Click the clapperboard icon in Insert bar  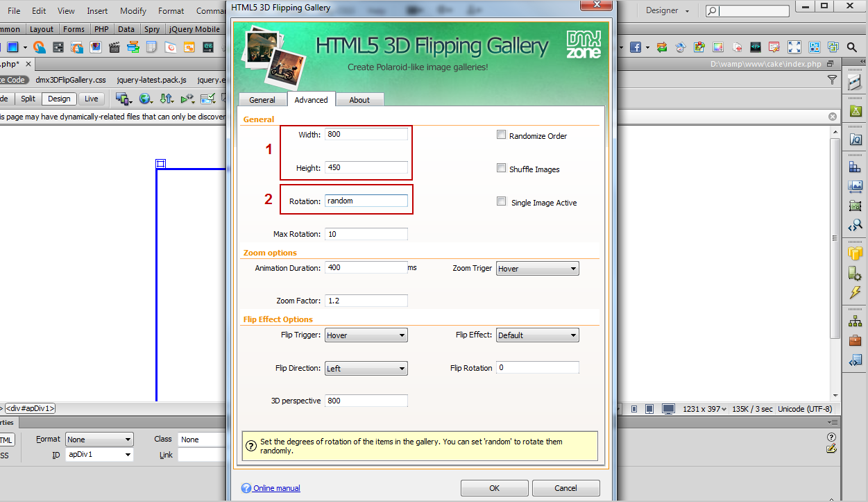click(114, 47)
